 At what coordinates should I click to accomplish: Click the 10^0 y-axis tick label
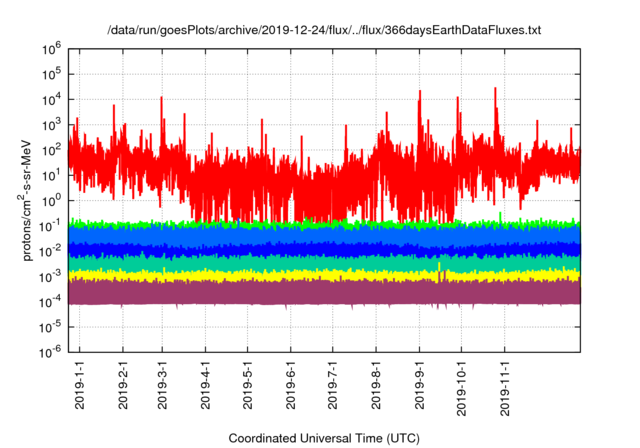pyautogui.click(x=51, y=201)
